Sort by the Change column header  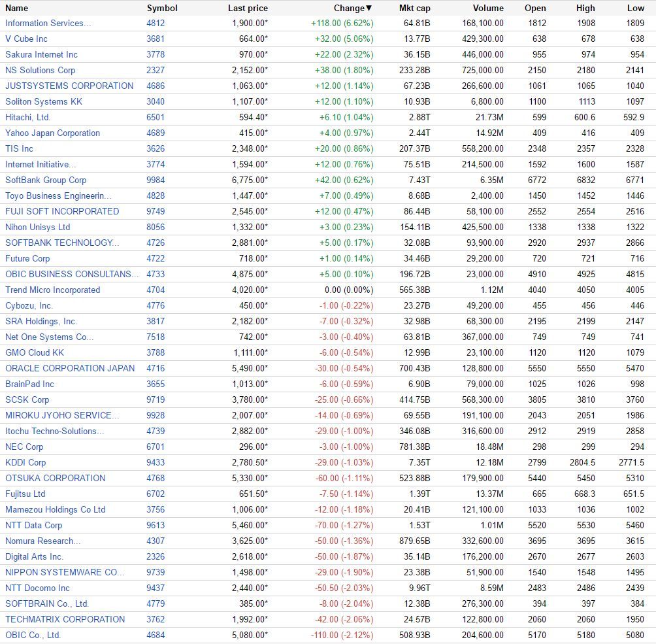[352, 8]
